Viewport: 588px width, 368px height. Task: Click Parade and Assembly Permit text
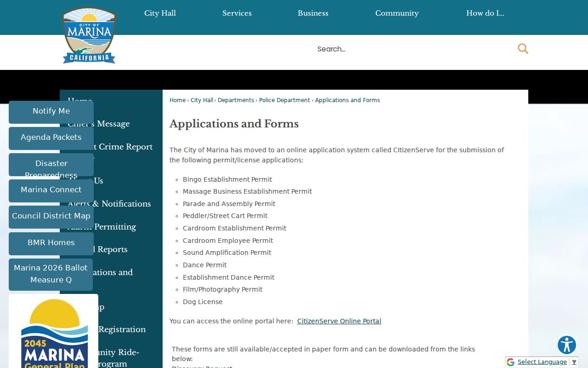point(229,204)
